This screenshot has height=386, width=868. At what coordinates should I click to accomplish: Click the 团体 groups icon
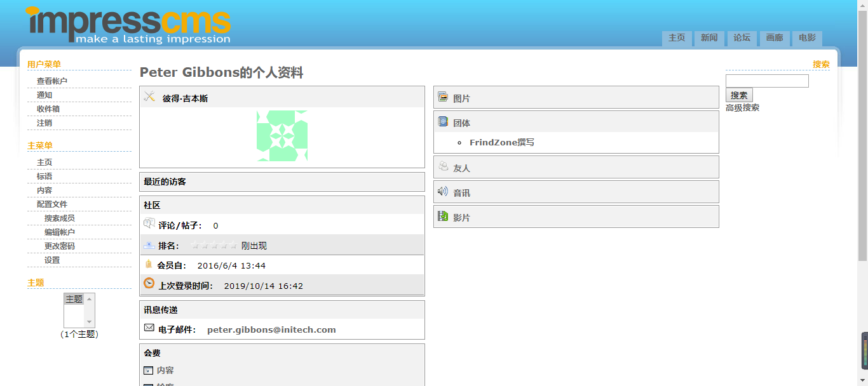coord(443,122)
